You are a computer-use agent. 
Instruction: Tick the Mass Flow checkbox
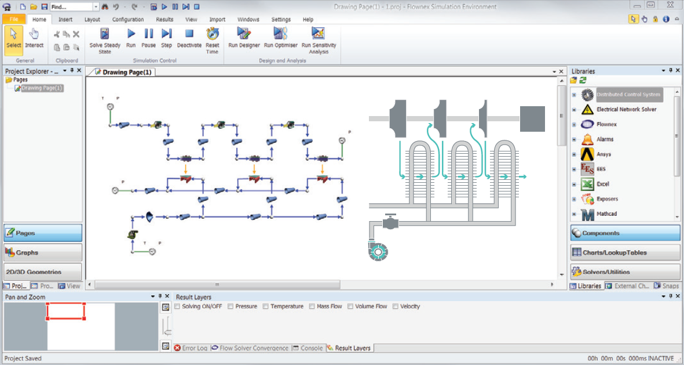click(x=312, y=307)
